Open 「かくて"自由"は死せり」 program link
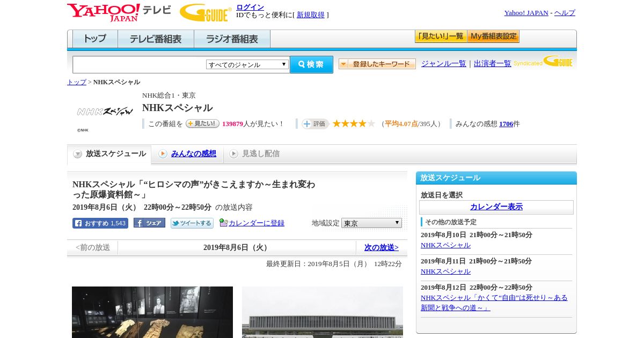Screen dimensions: 644x338 (494, 303)
